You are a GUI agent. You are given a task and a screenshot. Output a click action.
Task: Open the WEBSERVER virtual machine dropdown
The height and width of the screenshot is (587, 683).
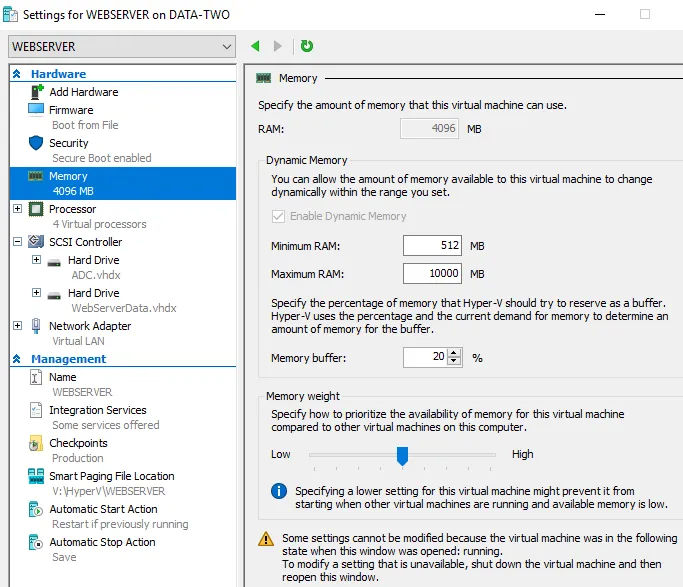pyautogui.click(x=122, y=47)
